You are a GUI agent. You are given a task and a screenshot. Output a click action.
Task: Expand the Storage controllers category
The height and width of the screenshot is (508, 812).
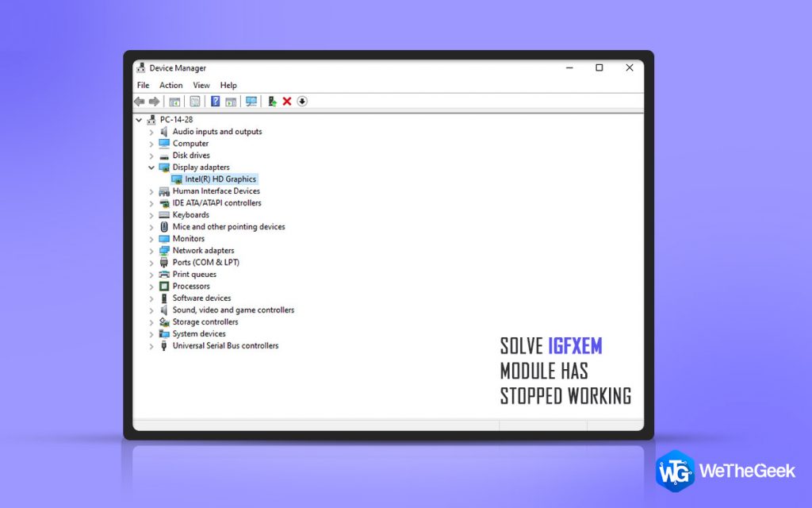[x=151, y=322]
